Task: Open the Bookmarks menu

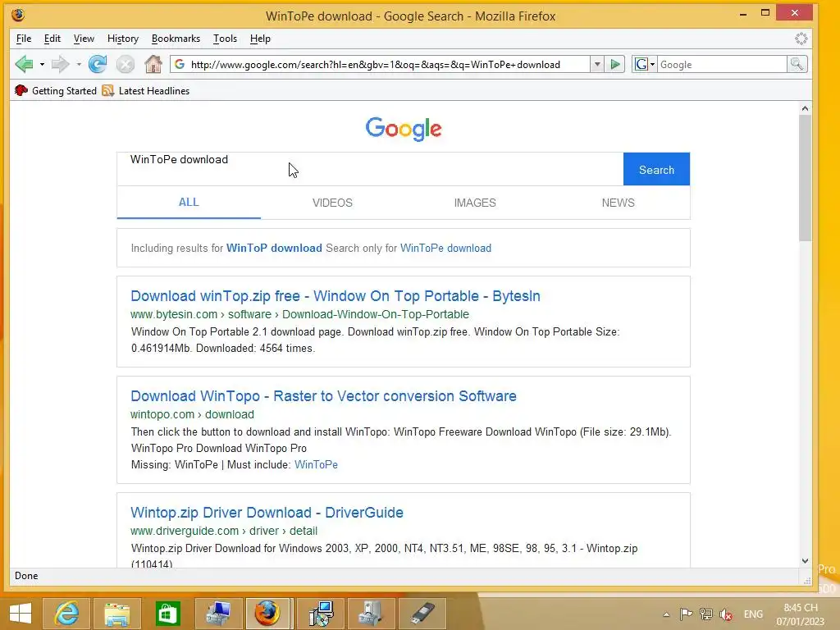Action: 176,39
